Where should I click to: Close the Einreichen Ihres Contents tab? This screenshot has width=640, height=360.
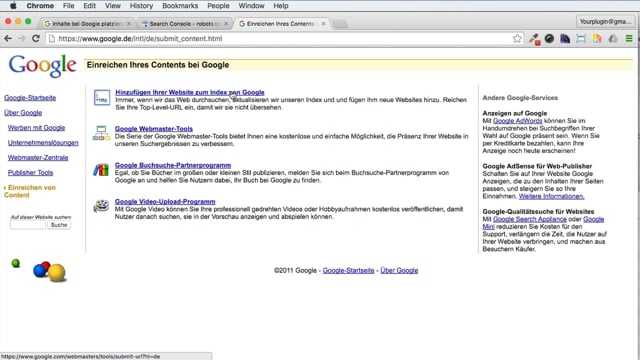coord(323,24)
